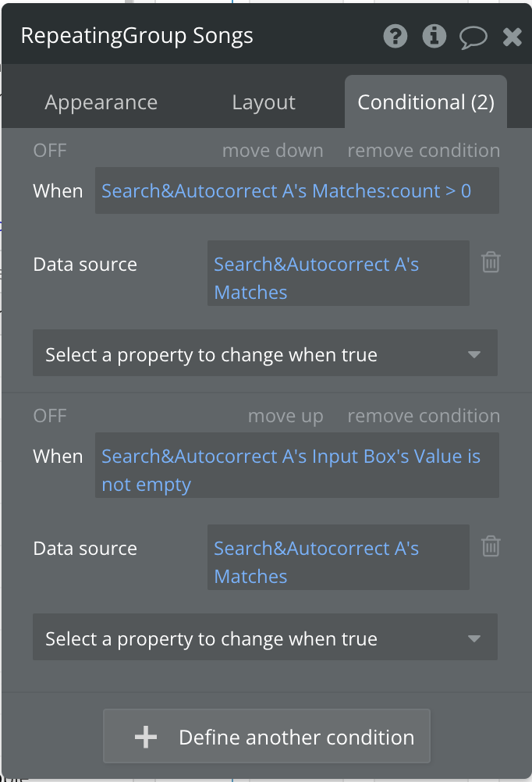
Task: Click 'move down' on first condition
Action: 272,151
